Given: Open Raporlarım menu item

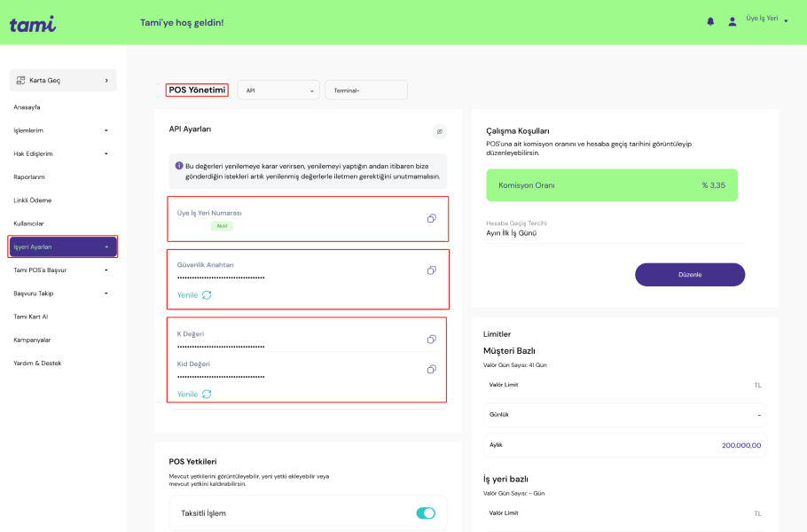Looking at the screenshot, I should (28, 177).
